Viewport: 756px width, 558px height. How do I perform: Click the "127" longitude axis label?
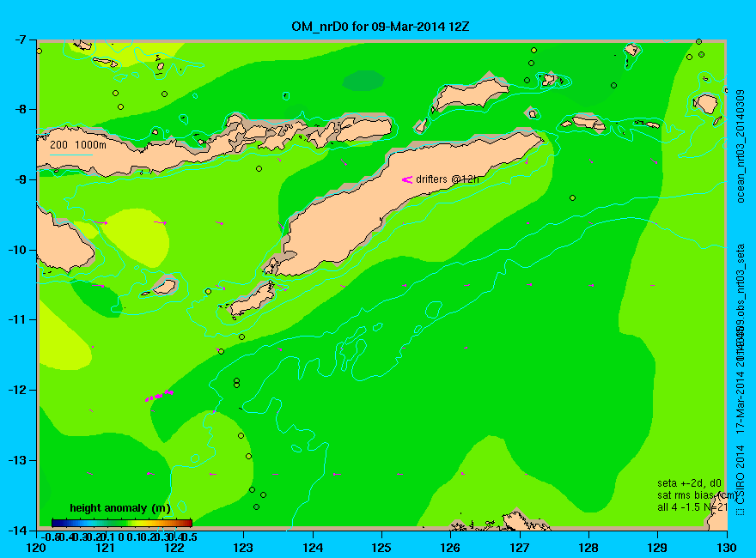coord(520,548)
